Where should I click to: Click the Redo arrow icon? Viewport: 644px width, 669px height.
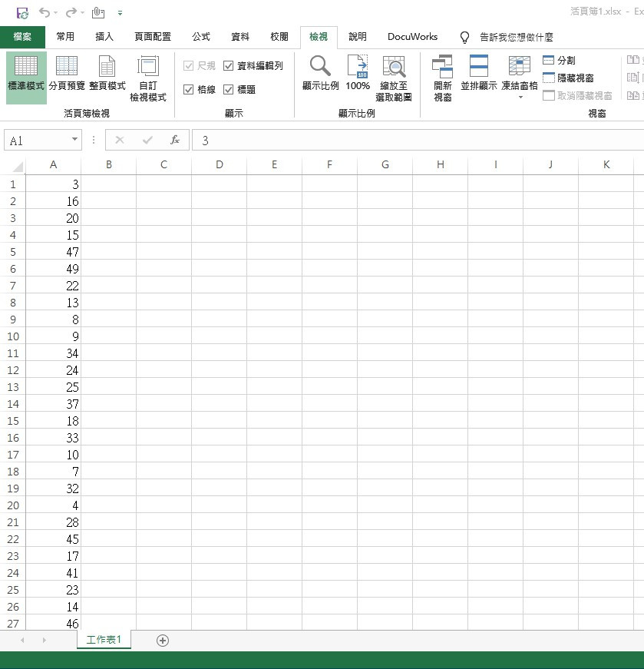(x=71, y=12)
